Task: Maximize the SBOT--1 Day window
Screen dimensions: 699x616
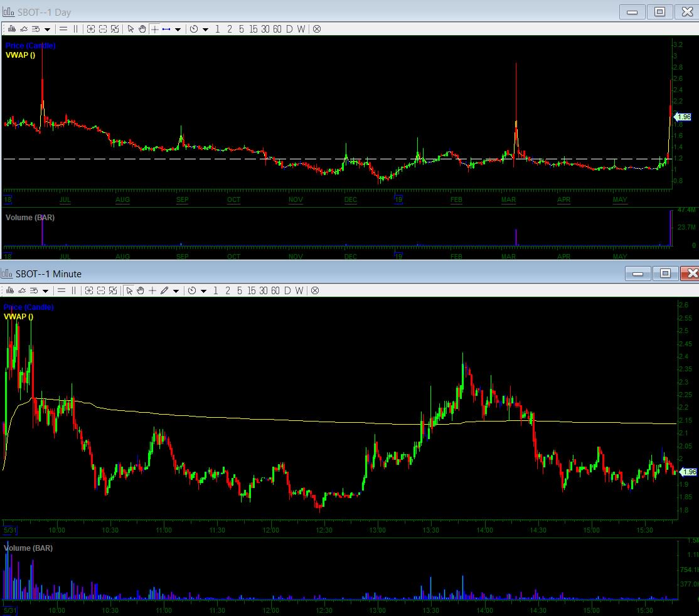Action: [x=659, y=12]
